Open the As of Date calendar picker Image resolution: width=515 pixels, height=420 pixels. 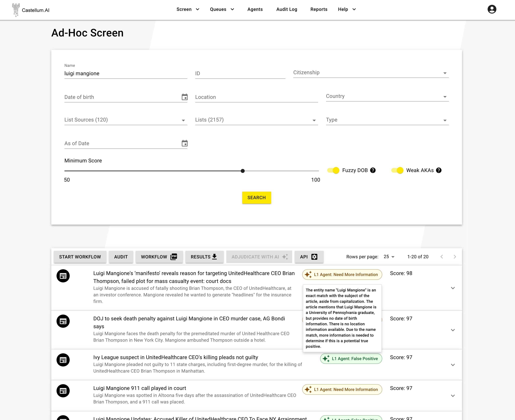(185, 144)
